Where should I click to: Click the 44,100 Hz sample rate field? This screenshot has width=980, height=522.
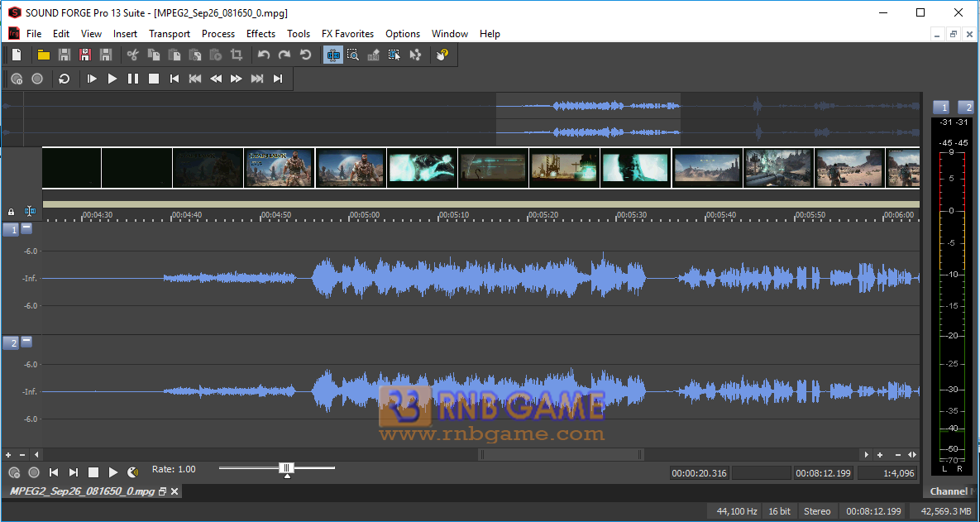pos(736,511)
